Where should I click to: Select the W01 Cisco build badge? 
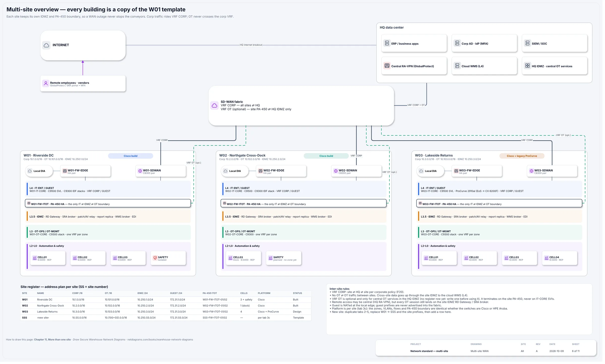pos(131,157)
